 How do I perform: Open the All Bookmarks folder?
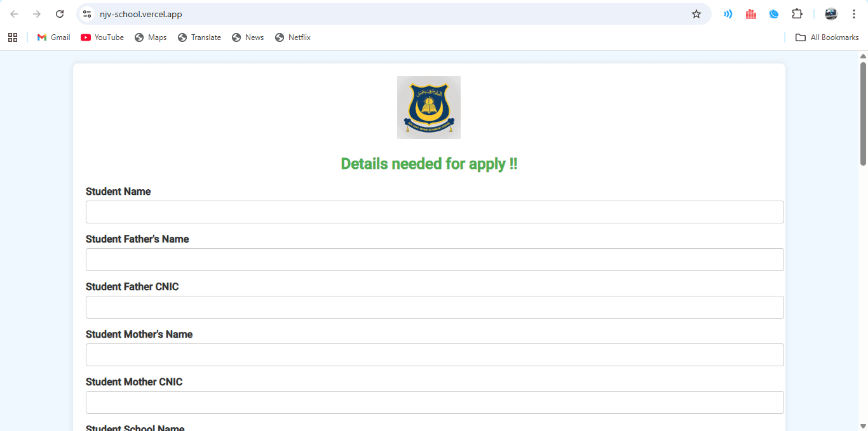[827, 37]
